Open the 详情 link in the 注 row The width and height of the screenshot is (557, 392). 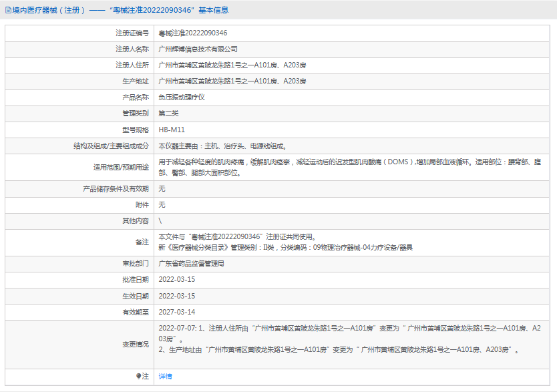click(165, 377)
